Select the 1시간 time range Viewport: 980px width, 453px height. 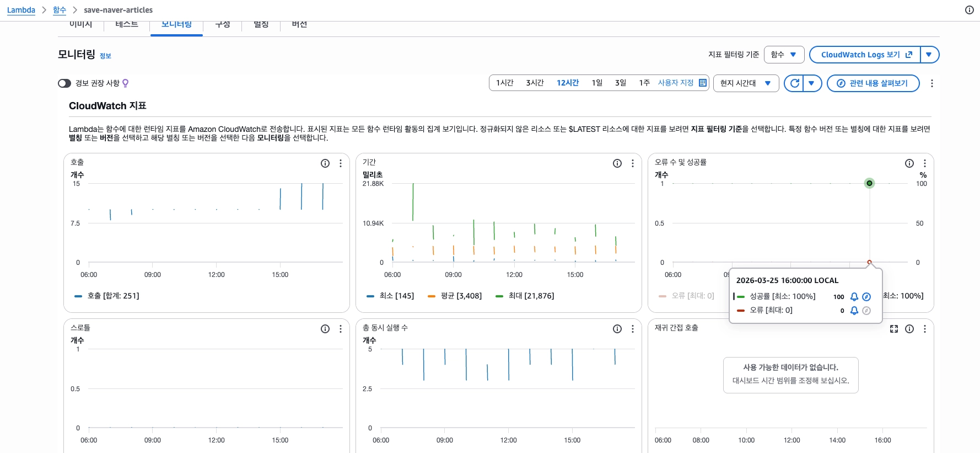[x=505, y=83]
